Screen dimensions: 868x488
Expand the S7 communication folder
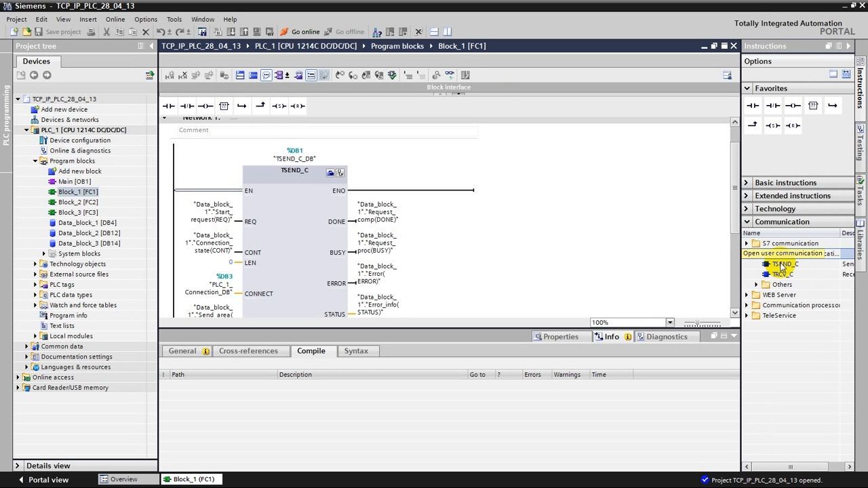tap(747, 243)
